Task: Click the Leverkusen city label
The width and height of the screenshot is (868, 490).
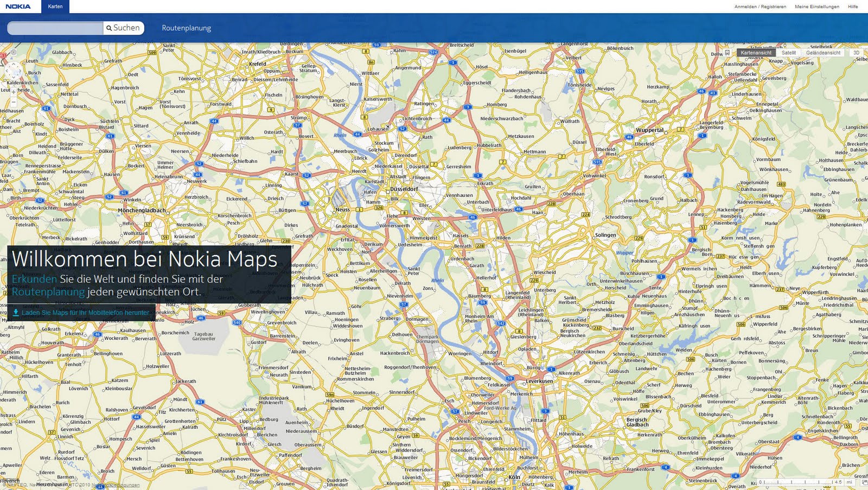Action: click(539, 381)
